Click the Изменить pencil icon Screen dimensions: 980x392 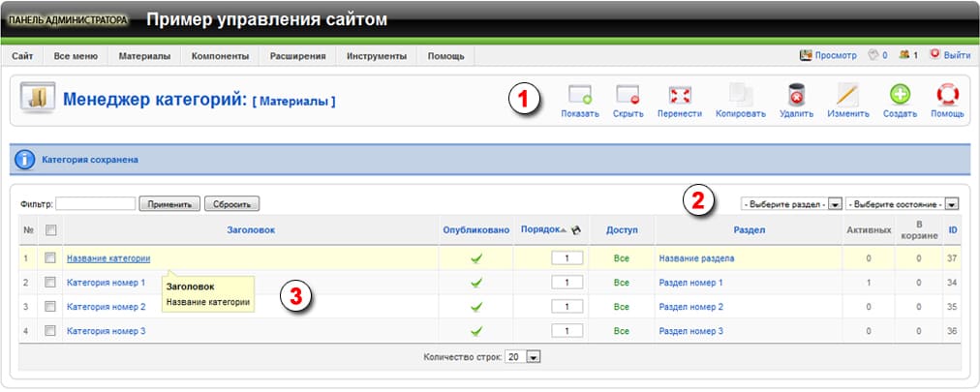click(847, 96)
